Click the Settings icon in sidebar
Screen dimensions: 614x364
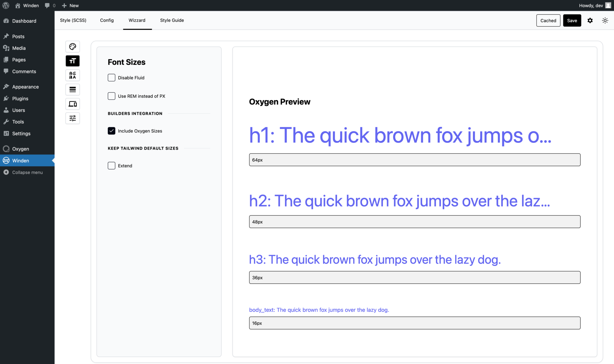[x=6, y=133]
